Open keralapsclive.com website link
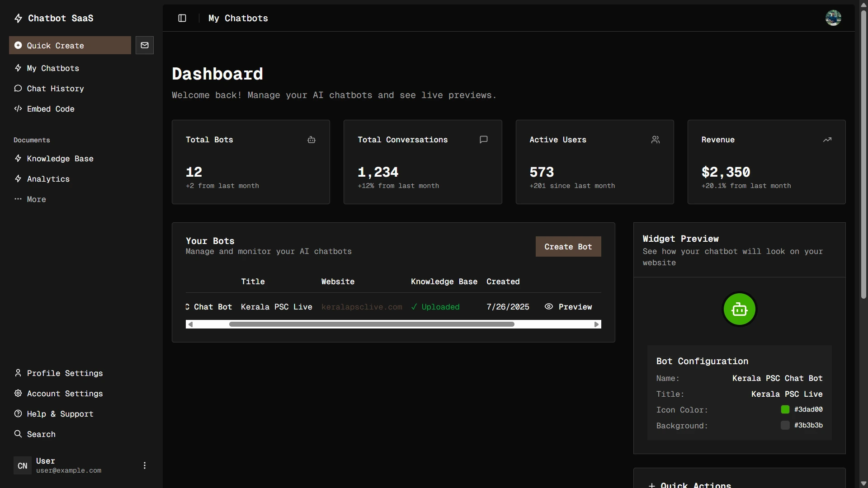868x488 pixels. click(x=362, y=307)
